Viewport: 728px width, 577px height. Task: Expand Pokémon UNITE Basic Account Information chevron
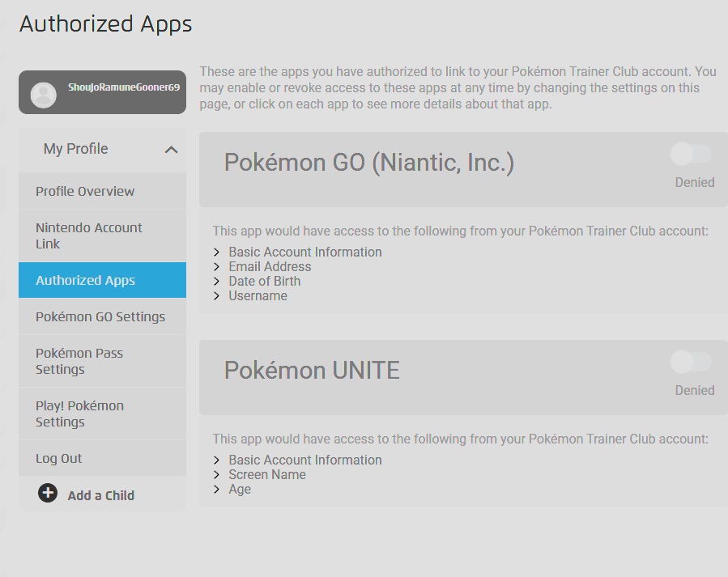[216, 460]
